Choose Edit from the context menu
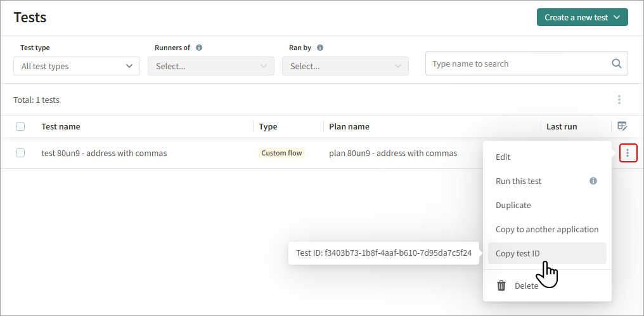This screenshot has height=316, width=644. pyautogui.click(x=503, y=157)
